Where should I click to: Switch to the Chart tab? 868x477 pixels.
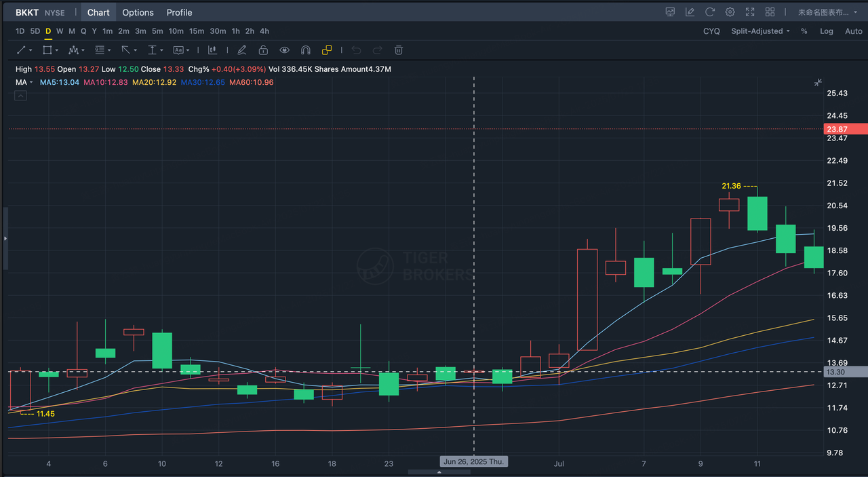pos(98,12)
